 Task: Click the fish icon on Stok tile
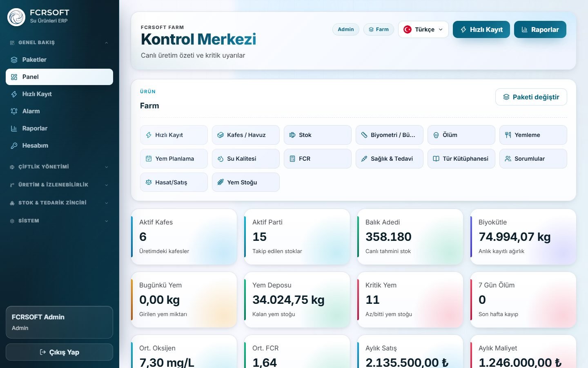tap(292, 135)
